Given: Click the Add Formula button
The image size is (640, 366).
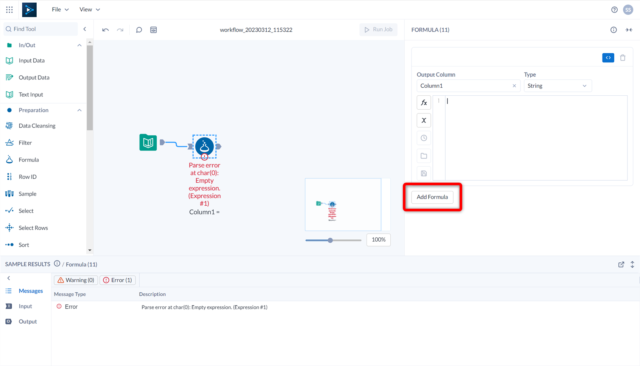Looking at the screenshot, I should tap(432, 197).
